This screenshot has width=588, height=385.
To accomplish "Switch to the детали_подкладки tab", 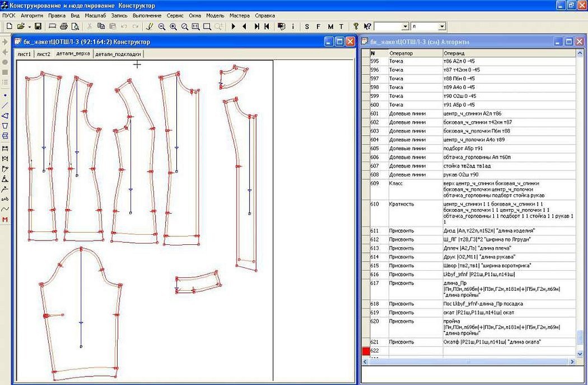I will pyautogui.click(x=118, y=54).
